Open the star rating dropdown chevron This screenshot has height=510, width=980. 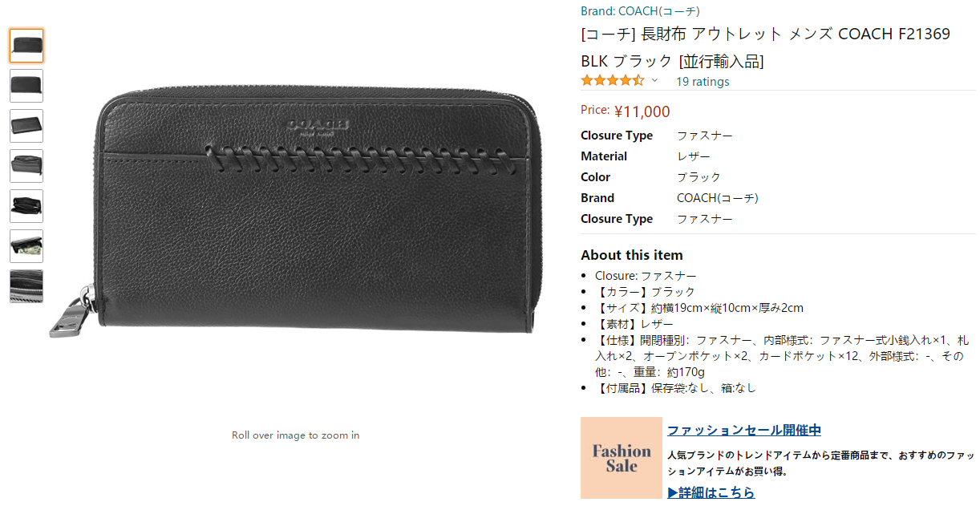(x=654, y=81)
